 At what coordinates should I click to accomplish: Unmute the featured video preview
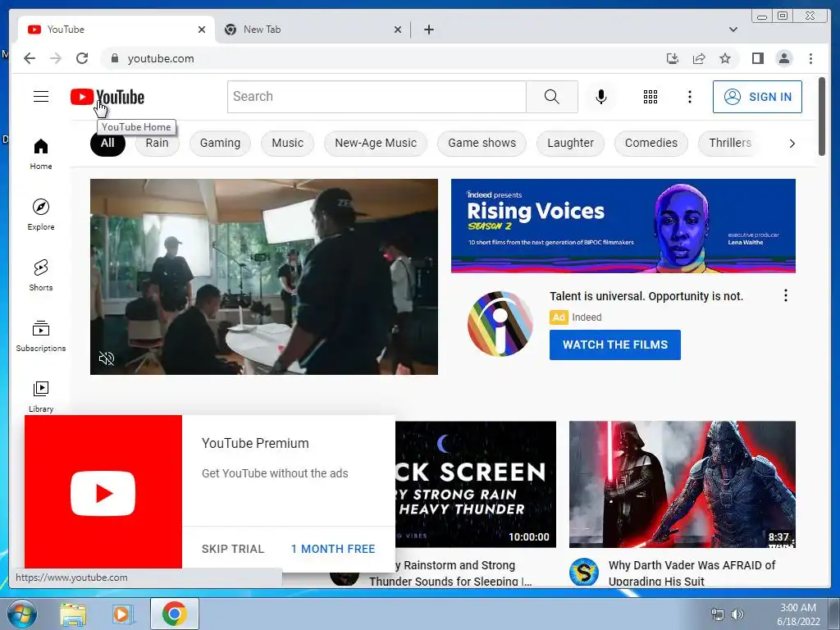[107, 358]
